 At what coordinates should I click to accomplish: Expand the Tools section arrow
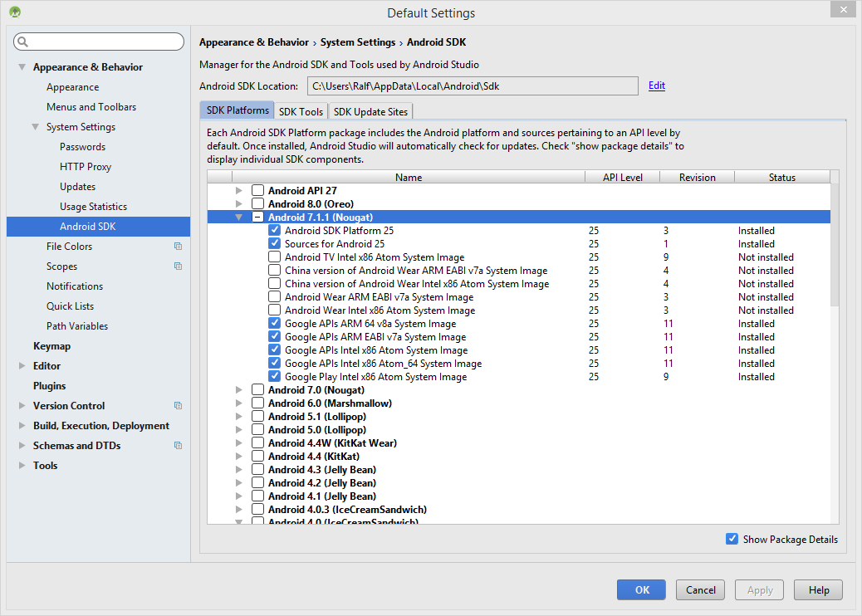coord(22,466)
